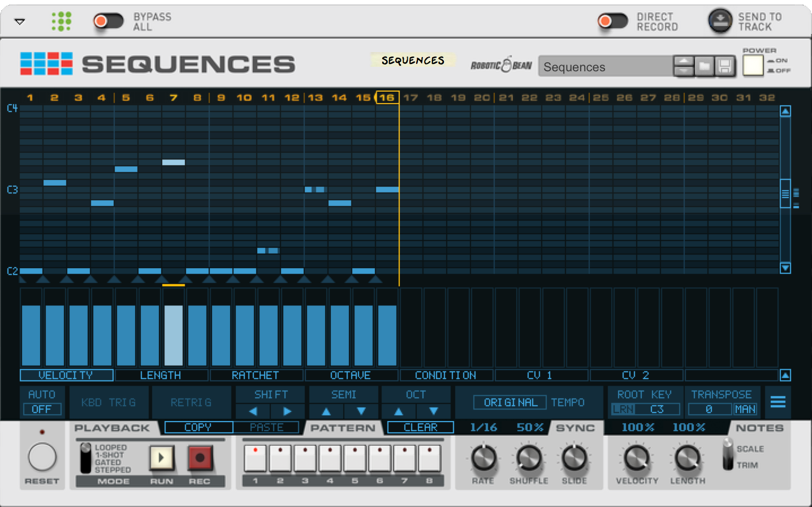812x507 pixels.
Task: Toggle the MAN transpose mode button
Action: [745, 409]
